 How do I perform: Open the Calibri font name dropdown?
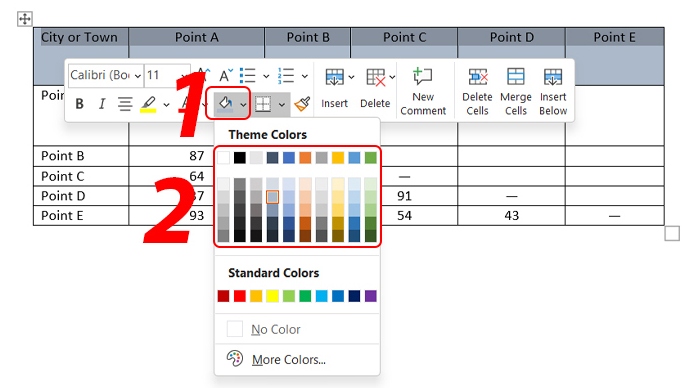point(106,75)
